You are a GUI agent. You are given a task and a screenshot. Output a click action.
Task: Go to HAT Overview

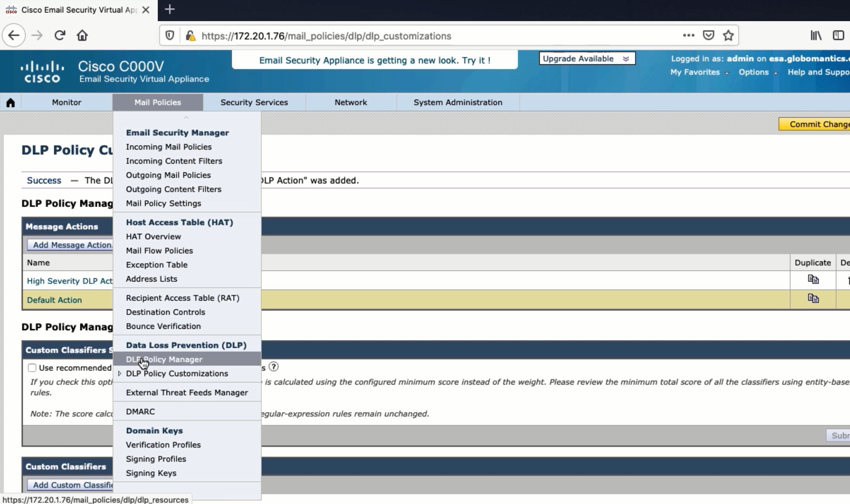pos(153,236)
